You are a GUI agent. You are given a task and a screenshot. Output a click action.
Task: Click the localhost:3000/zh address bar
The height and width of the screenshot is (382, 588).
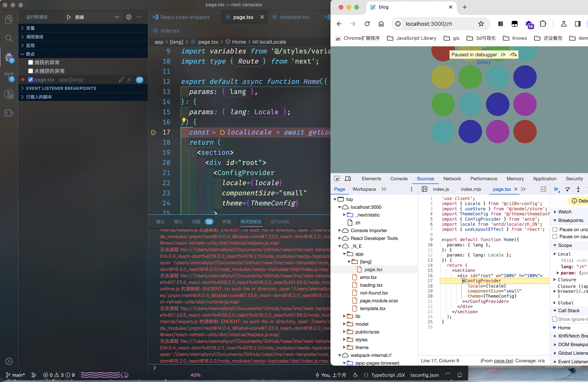coord(429,24)
